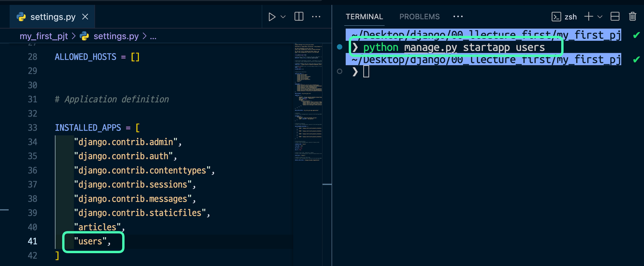Switch to the TERMINAL panel tab

pos(364,16)
